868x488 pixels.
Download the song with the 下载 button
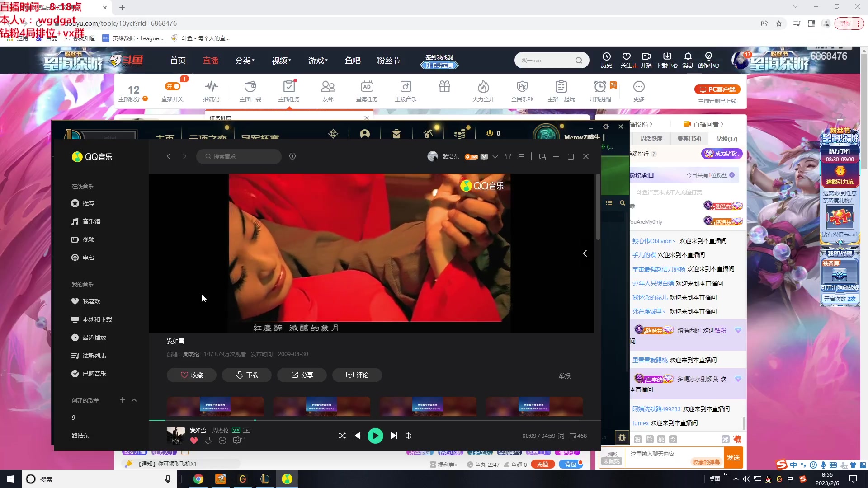click(246, 375)
